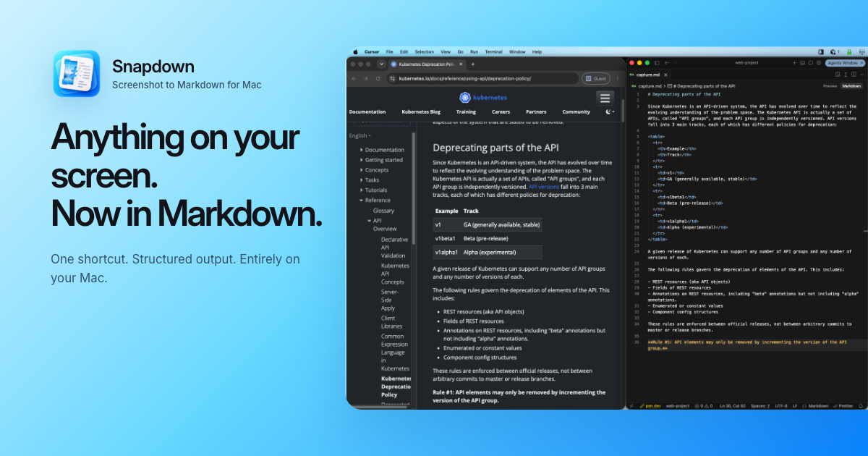Screen dimensions: 868x456
Task: Click the Agents Window button
Action: point(845,63)
